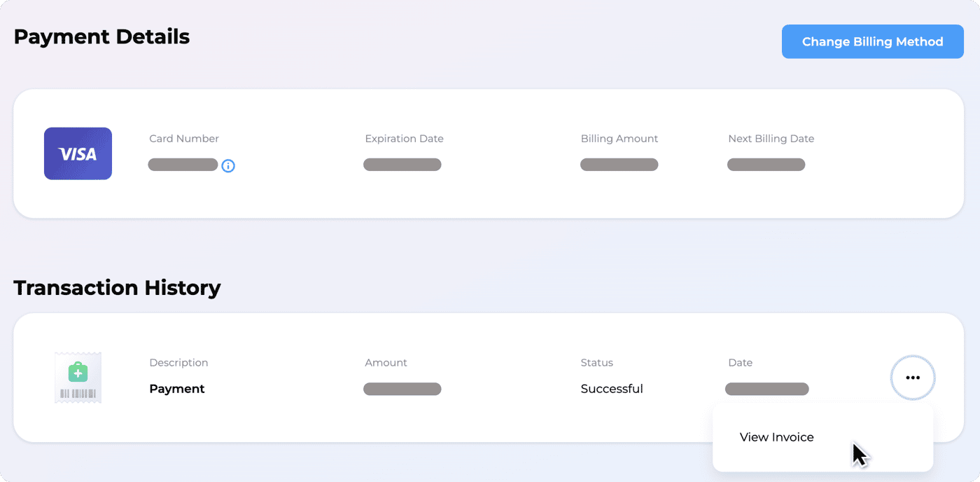Click the Next Billing Date label

pyautogui.click(x=771, y=139)
